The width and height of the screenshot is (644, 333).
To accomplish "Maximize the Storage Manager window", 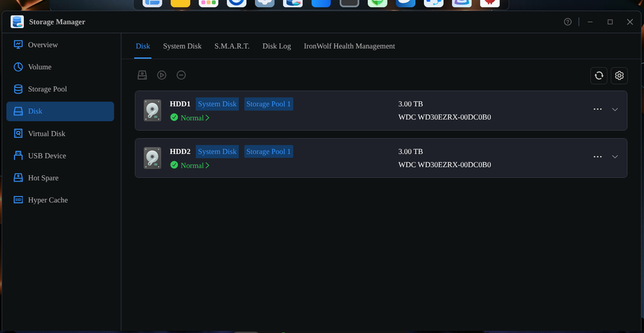I will coord(610,22).
